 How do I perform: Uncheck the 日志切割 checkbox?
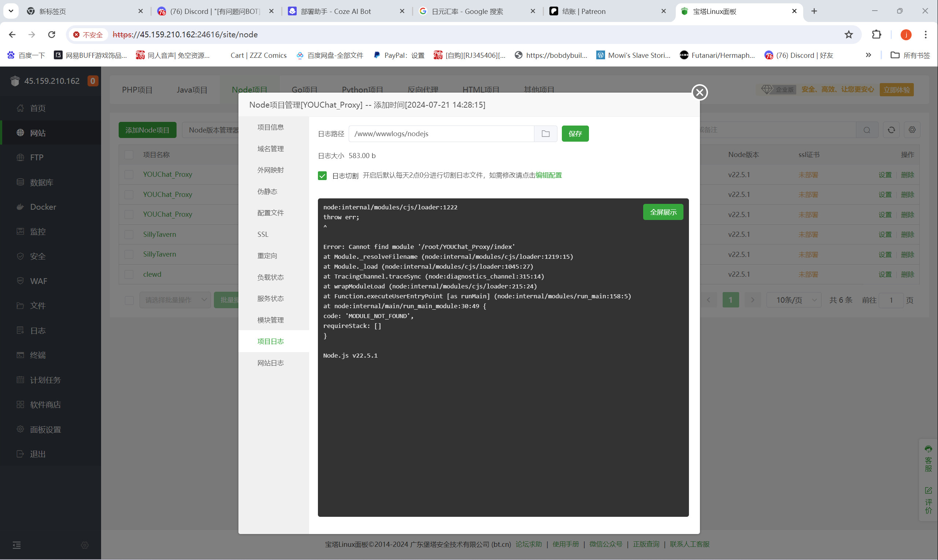tap(322, 175)
